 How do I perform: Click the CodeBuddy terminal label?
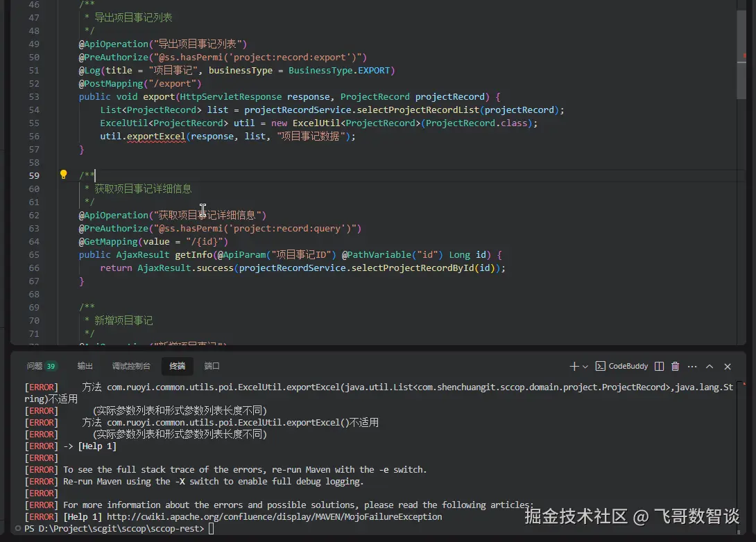click(628, 366)
